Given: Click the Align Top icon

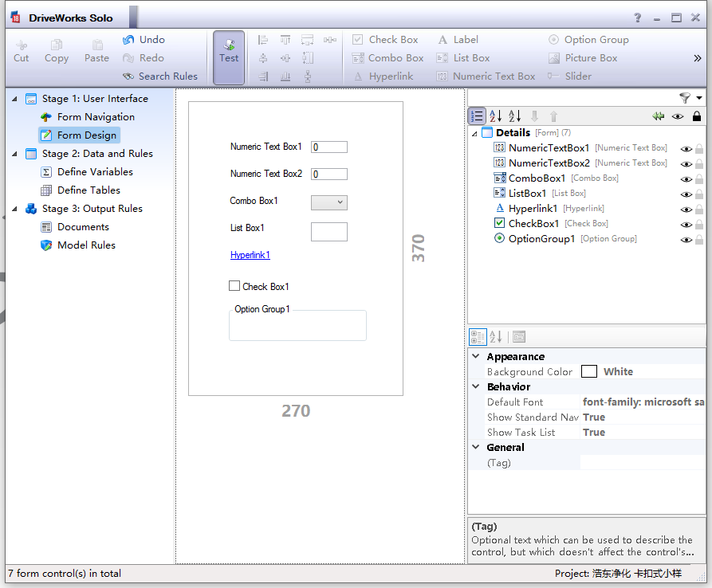Looking at the screenshot, I should point(285,40).
